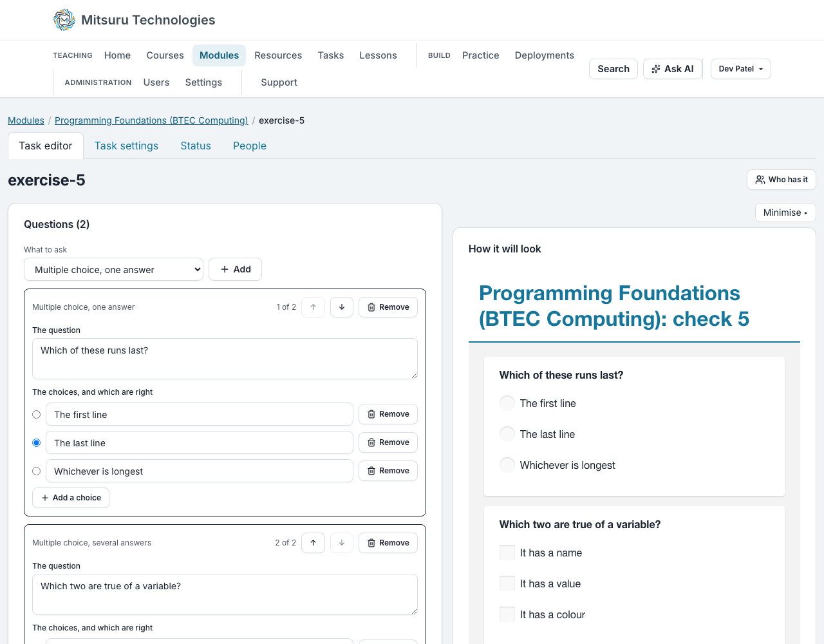Expand the Dev Patel user menu
The width and height of the screenshot is (824, 644).
tap(741, 69)
